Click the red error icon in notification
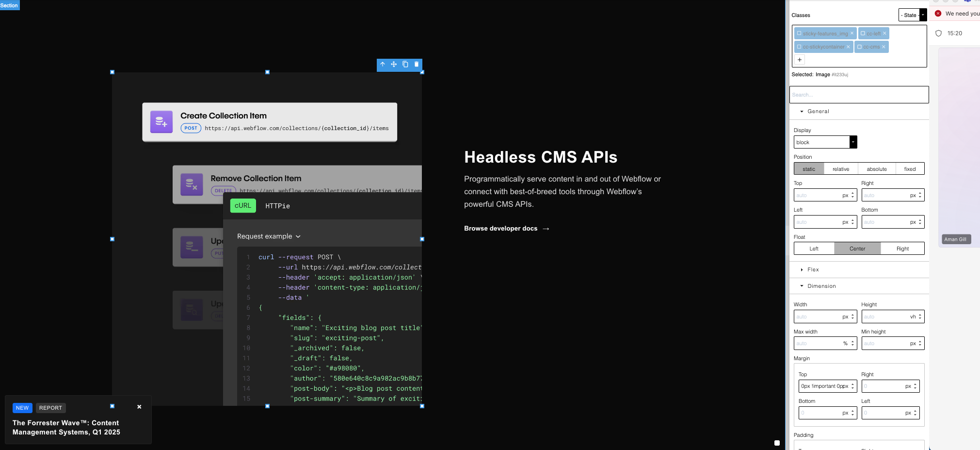Screen dimensions: 980x450 tap(938, 14)
